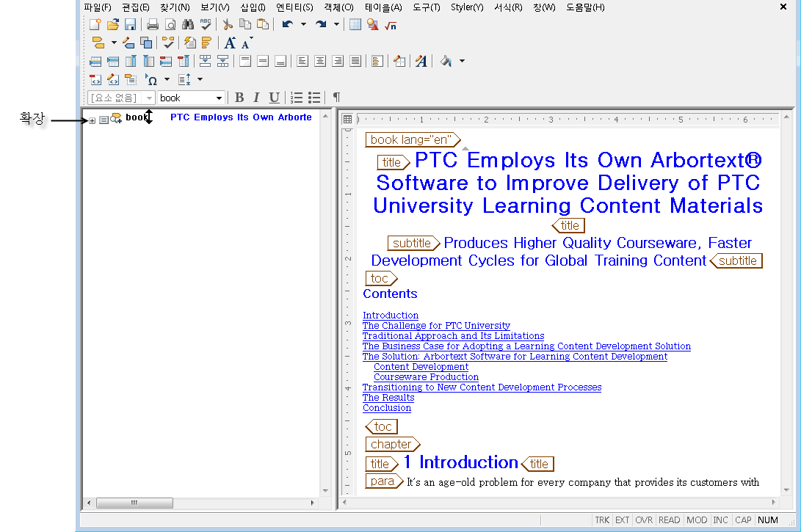Screen dimensions: 801x532
Task: Open Find with the binoculars icon
Action: point(188,24)
